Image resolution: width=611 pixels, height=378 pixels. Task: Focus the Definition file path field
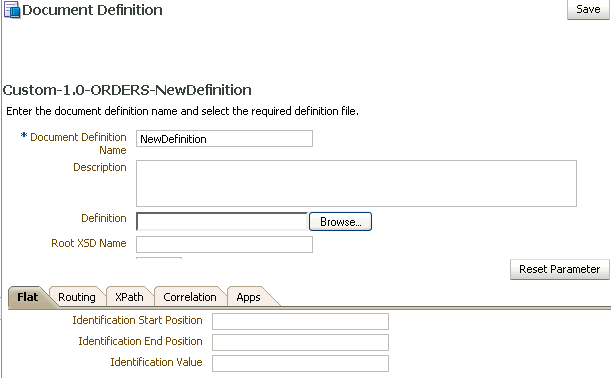point(222,221)
